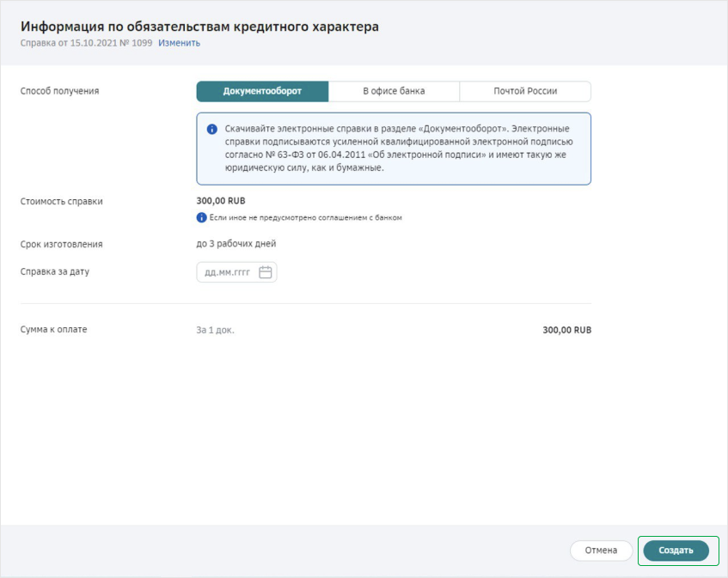Click the total "300,00 RUB" in the payment row

click(x=566, y=330)
